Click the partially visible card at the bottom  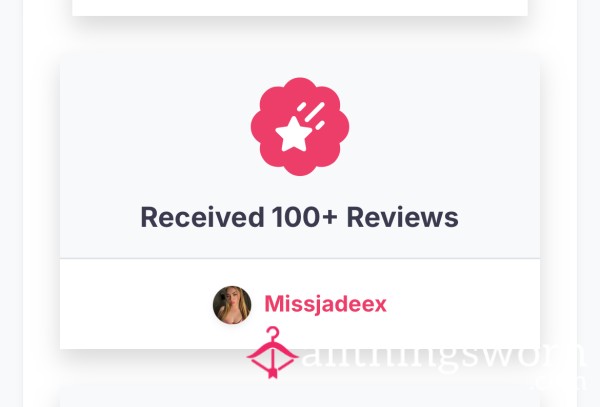pos(300,398)
